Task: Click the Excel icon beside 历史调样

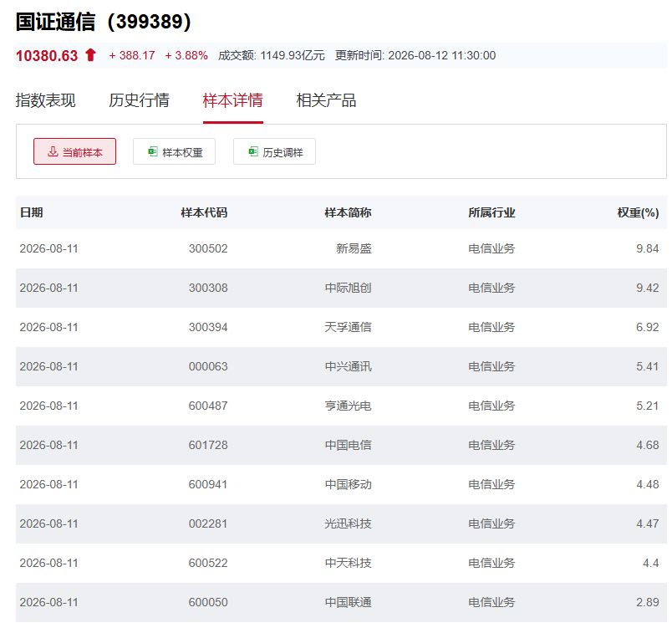Action: click(253, 151)
